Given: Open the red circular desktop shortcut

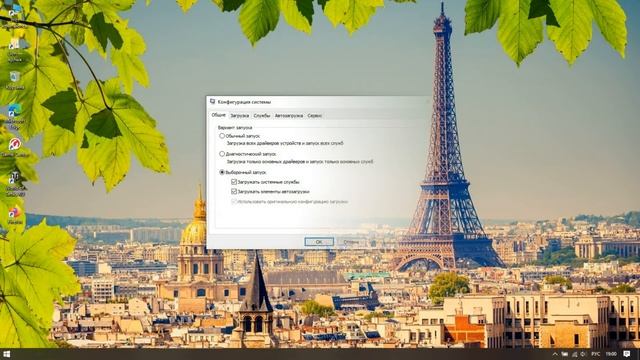Looking at the screenshot, I should point(15,144).
